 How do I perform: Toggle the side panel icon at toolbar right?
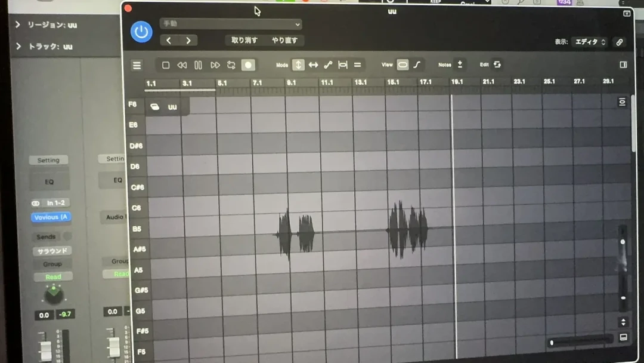(x=623, y=64)
